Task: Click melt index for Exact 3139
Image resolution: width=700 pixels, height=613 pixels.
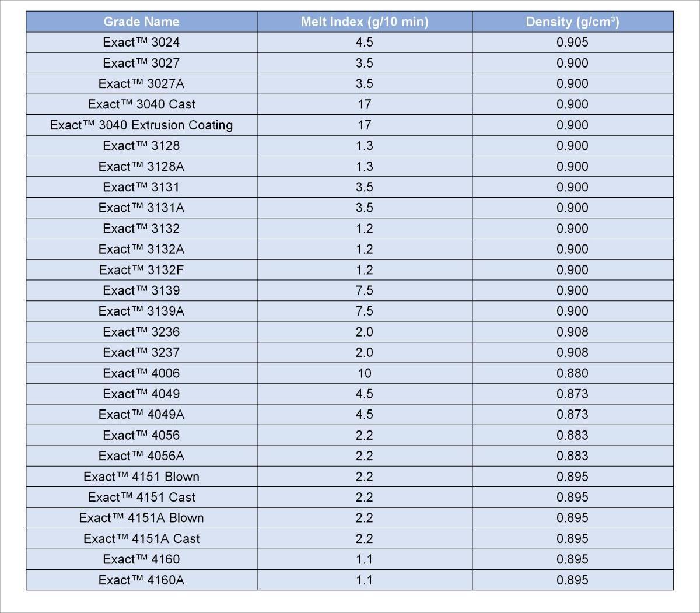Action: pos(365,290)
